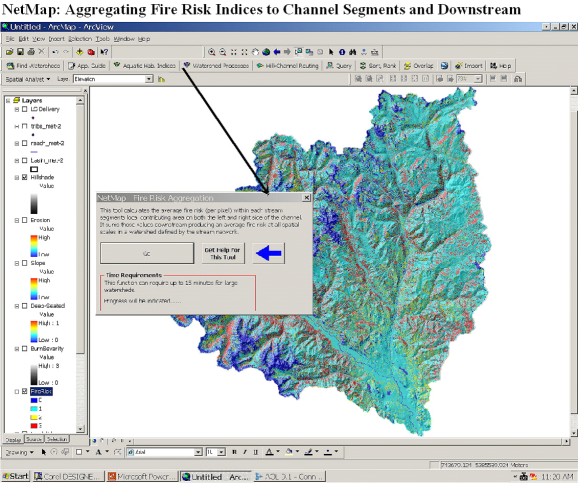
Task: Toggle Erosion layer checkbox
Action: click(x=25, y=220)
